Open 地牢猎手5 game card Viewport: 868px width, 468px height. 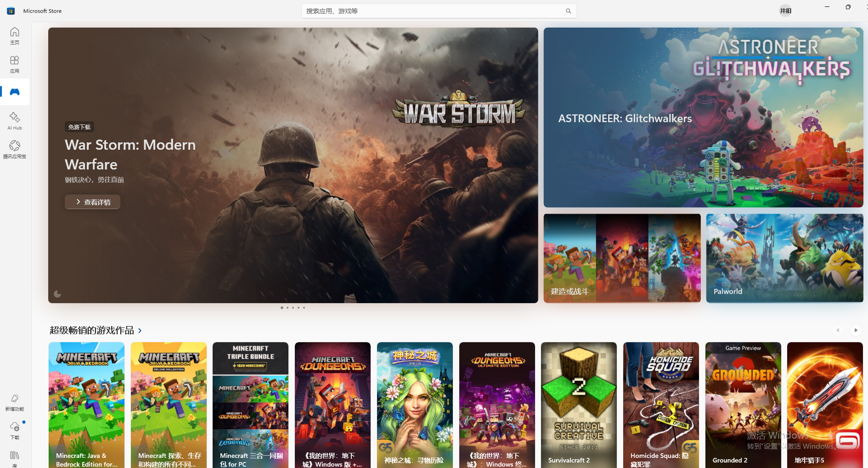tap(825, 405)
